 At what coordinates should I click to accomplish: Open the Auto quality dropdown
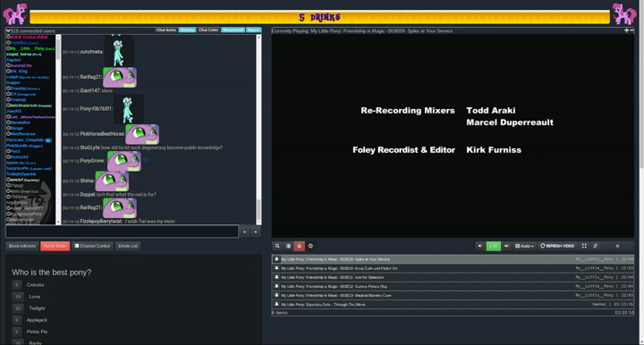(524, 246)
